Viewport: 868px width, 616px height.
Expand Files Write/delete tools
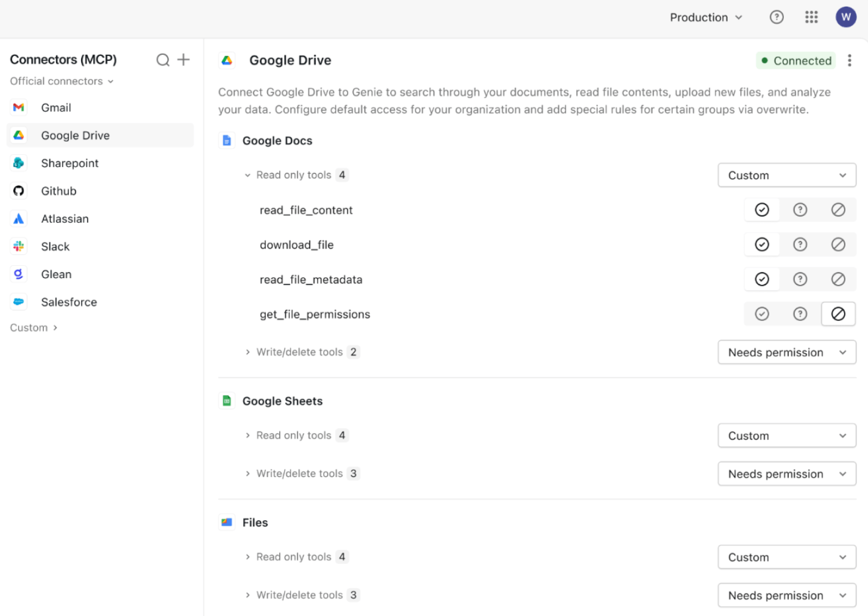click(x=302, y=595)
